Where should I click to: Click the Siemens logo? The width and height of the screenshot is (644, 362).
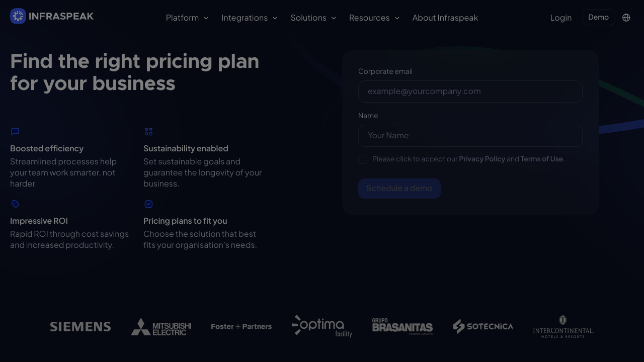pos(80,327)
